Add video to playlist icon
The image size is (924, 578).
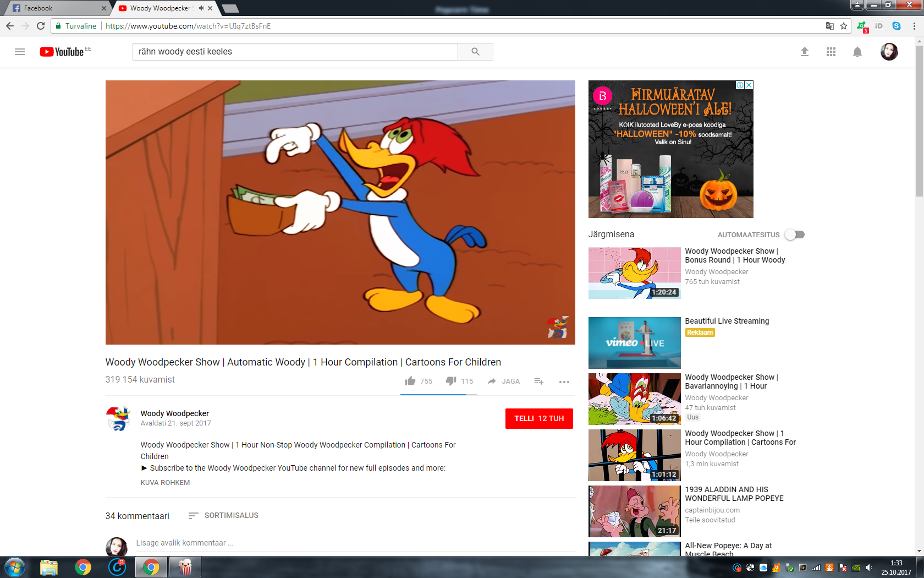click(x=539, y=381)
